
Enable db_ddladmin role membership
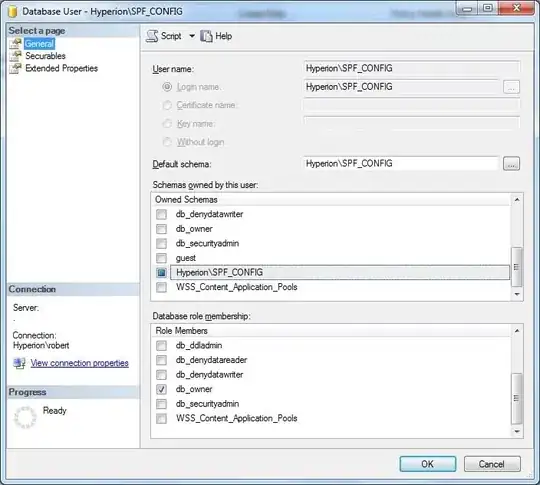(161, 345)
